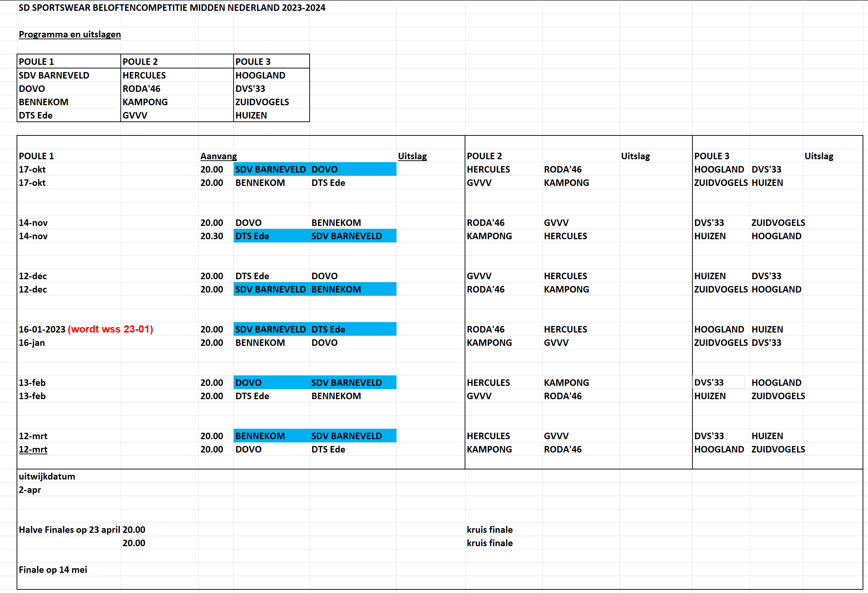The image size is (868, 593).
Task: Click 'DTS Ede' in the 12-mrt DOVO row
Action: (328, 449)
